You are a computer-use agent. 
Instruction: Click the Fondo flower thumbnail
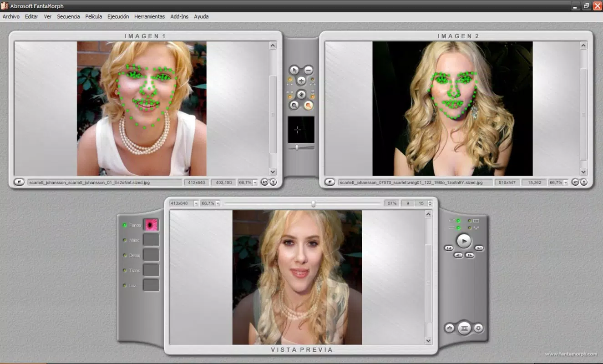click(151, 225)
